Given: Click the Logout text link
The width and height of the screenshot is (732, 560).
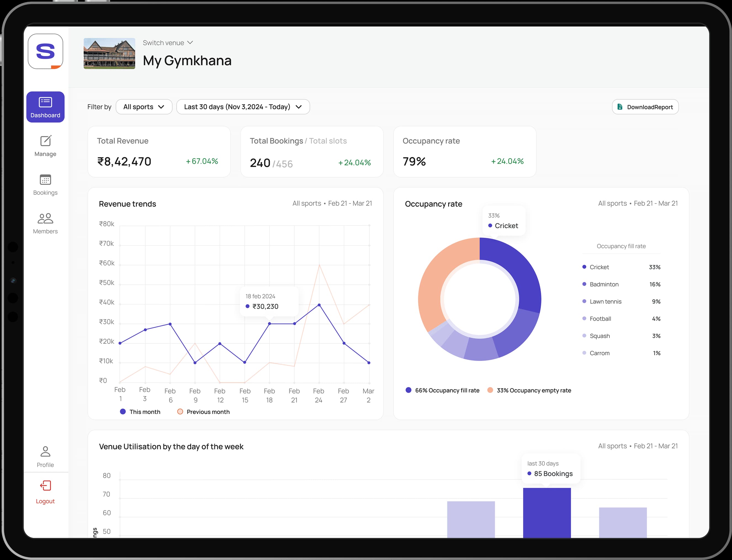Looking at the screenshot, I should click(x=45, y=501).
